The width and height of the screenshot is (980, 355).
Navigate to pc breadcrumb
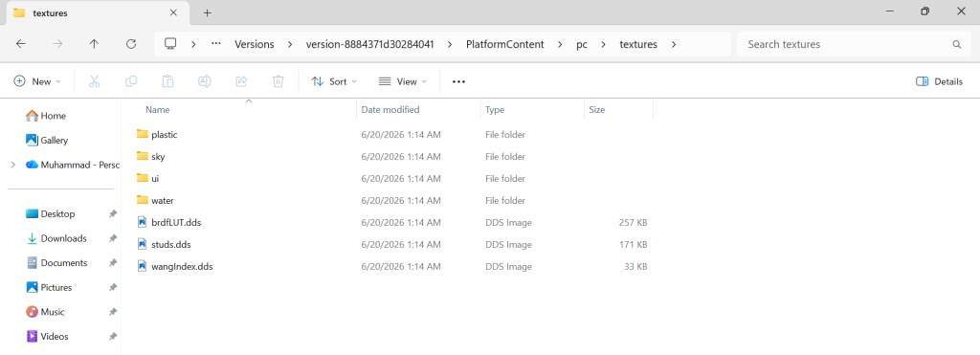582,44
